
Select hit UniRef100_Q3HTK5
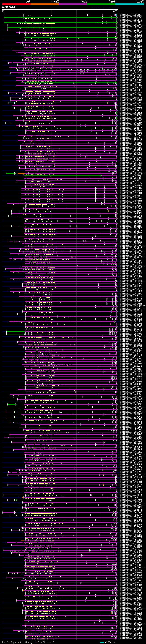[x=131, y=47]
